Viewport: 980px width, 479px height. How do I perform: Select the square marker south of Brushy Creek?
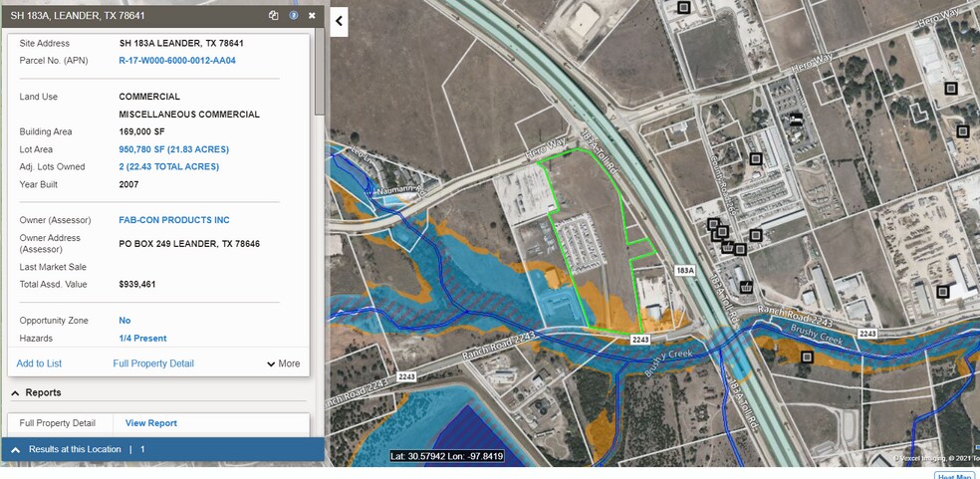tap(806, 357)
